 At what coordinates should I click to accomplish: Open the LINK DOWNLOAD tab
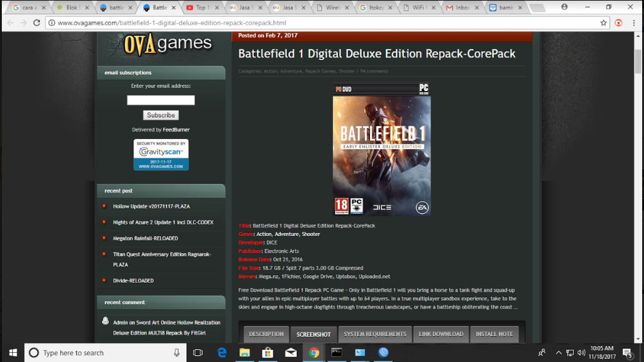click(x=441, y=334)
